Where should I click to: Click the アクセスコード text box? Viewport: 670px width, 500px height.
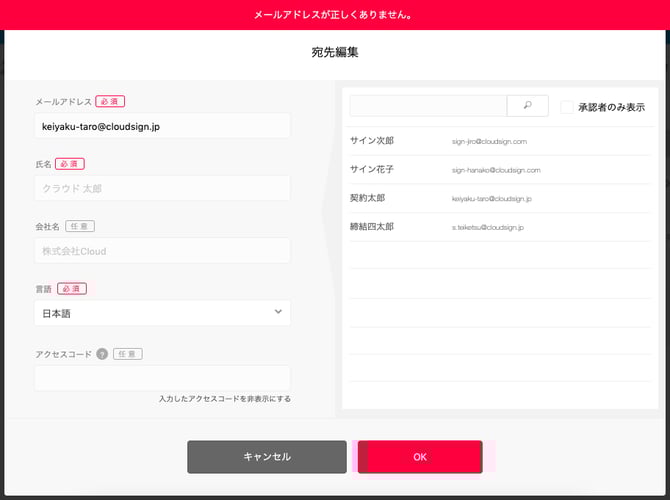[x=162, y=377]
